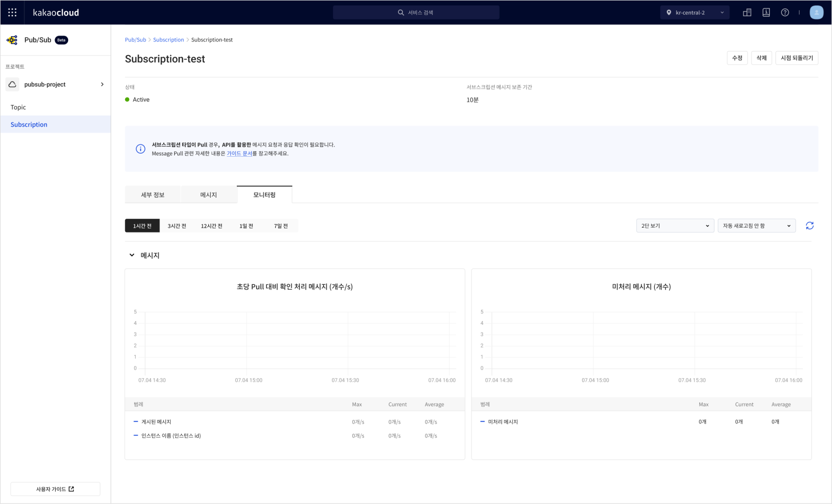Click the 수정 button

pos(737,58)
